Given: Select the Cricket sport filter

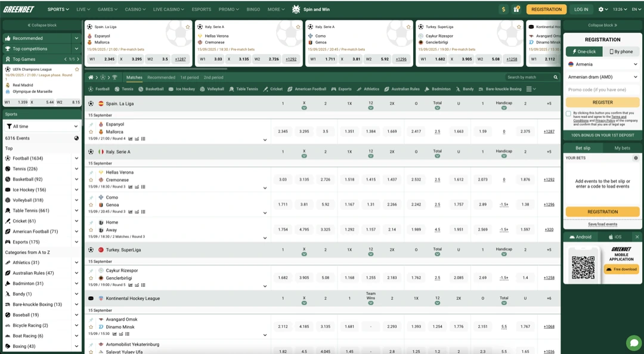Looking at the screenshot, I should coord(273,89).
